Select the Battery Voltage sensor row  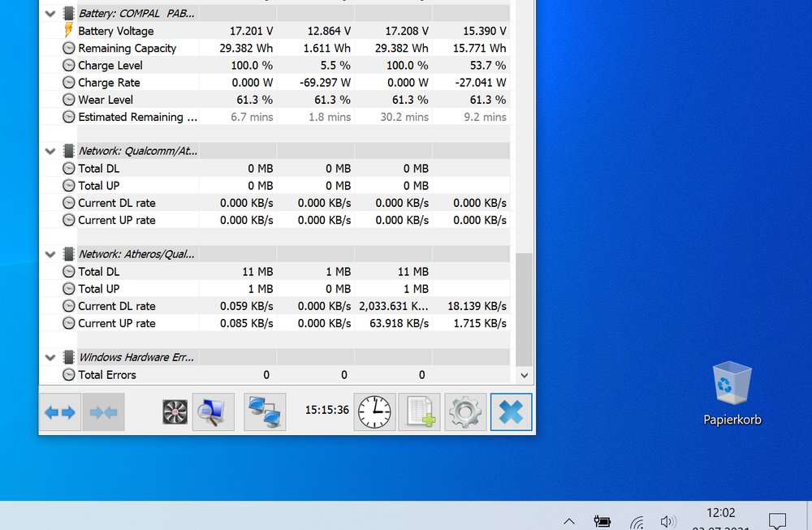[x=115, y=31]
